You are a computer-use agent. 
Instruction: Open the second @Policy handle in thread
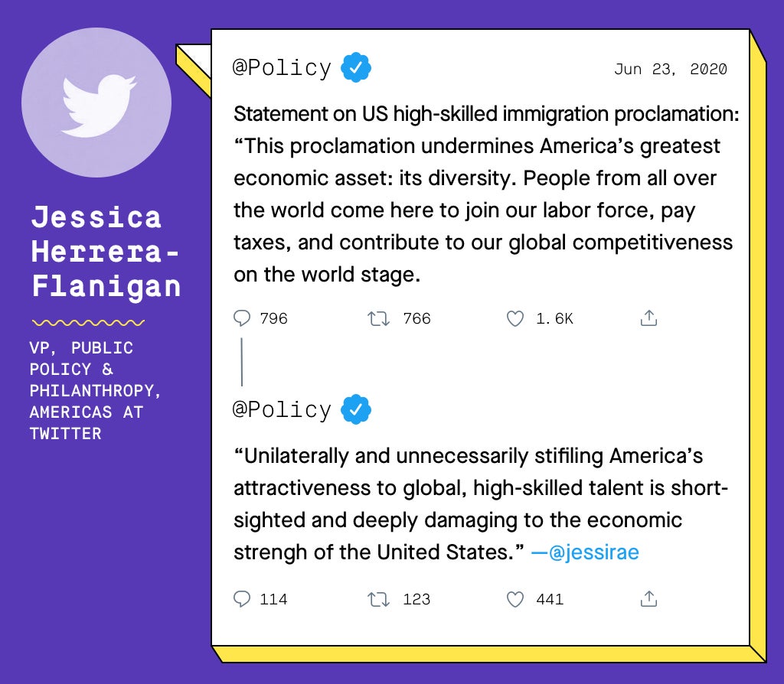coord(282,409)
